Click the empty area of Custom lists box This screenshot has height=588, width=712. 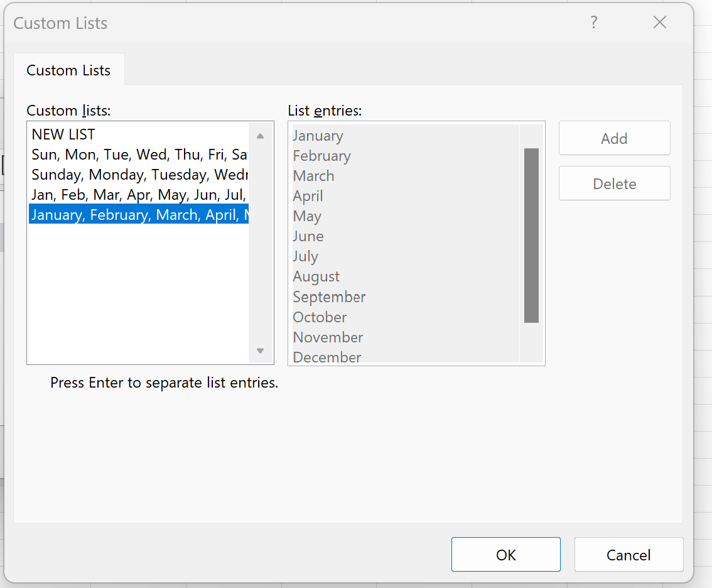(x=139, y=293)
